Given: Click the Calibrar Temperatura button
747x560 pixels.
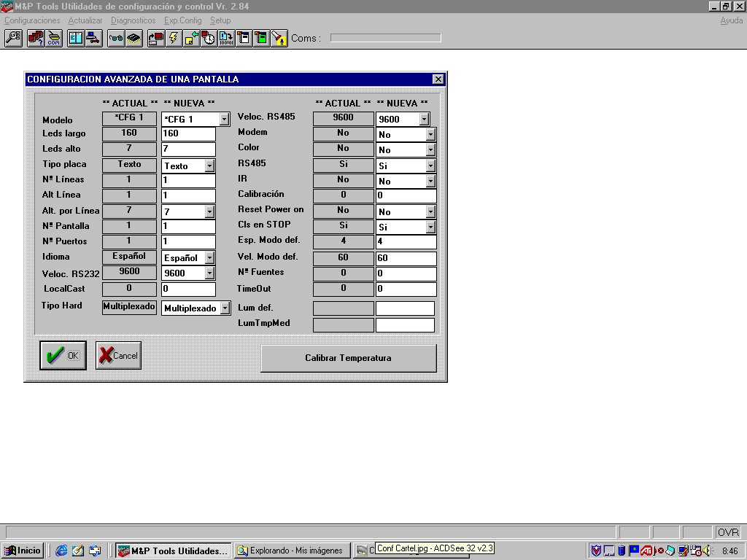Looking at the screenshot, I should click(348, 358).
